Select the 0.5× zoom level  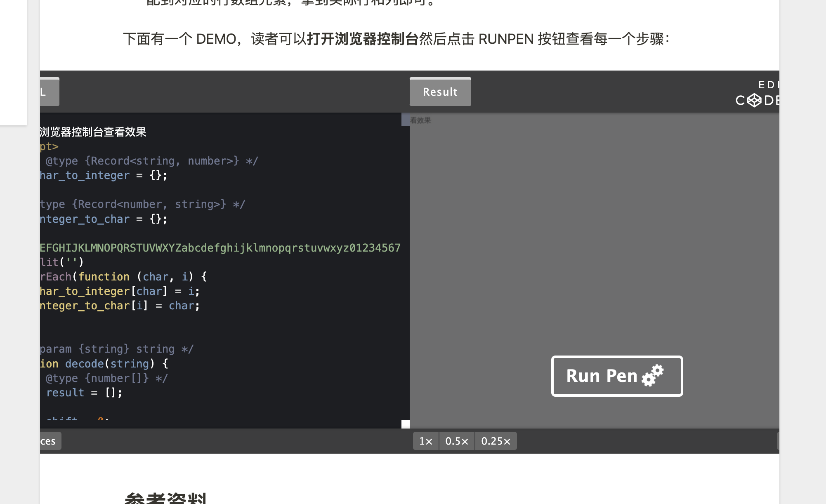tap(456, 440)
